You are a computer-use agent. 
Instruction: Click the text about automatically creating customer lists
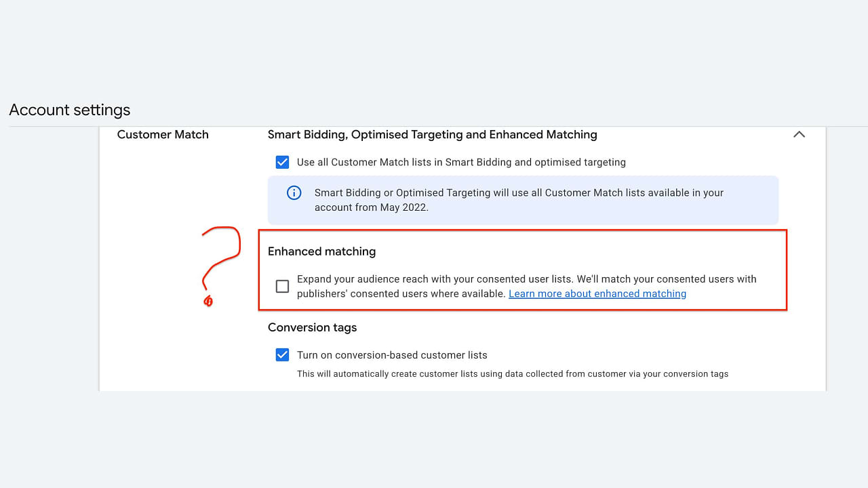click(x=513, y=373)
